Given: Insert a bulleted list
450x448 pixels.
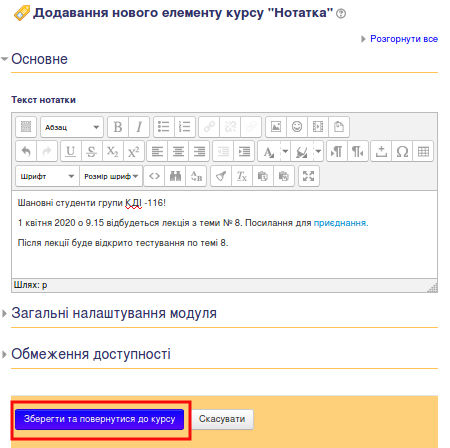Looking at the screenshot, I should [164, 127].
